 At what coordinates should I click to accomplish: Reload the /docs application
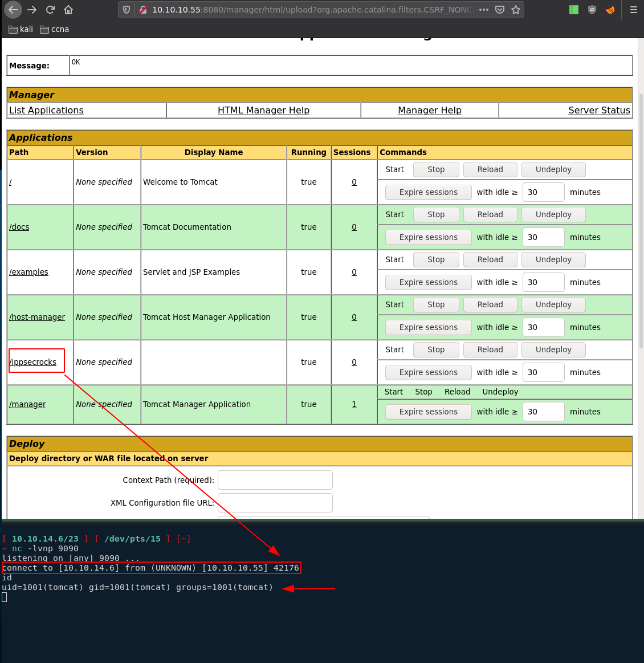pyautogui.click(x=490, y=214)
